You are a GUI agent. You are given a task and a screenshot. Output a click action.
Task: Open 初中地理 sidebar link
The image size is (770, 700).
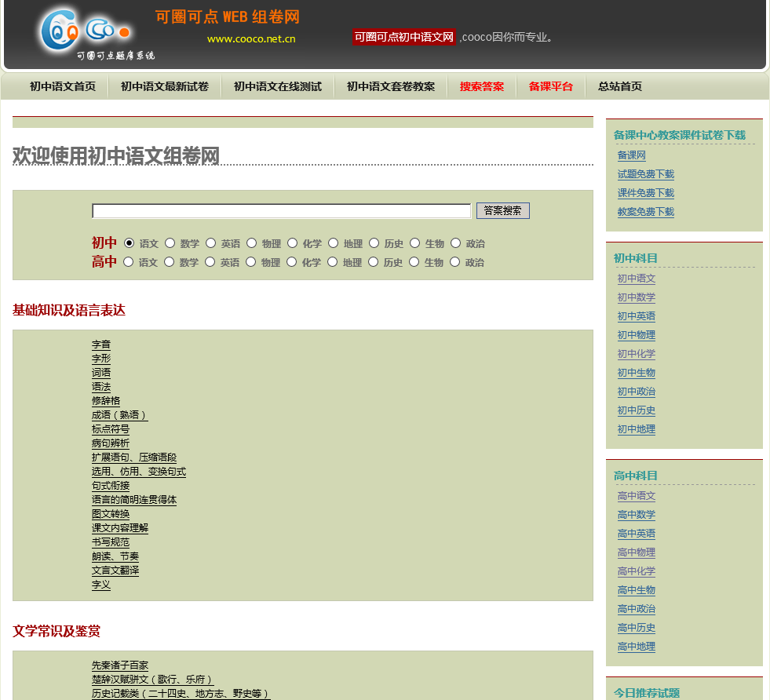(637, 429)
